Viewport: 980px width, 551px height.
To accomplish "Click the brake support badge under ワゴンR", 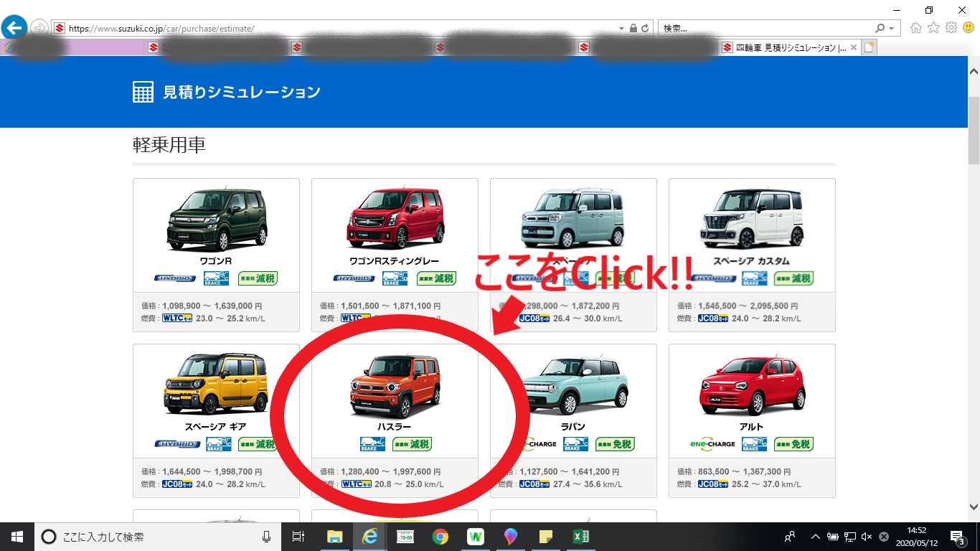I will pos(216,278).
